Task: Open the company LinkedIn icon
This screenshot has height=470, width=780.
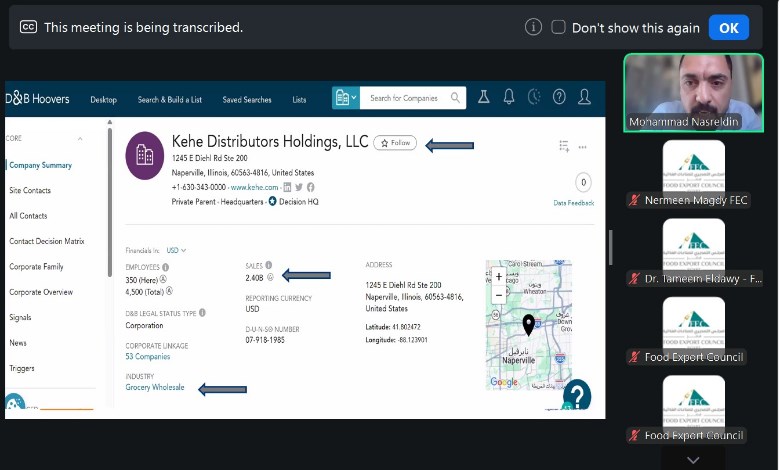Action: 287,187
